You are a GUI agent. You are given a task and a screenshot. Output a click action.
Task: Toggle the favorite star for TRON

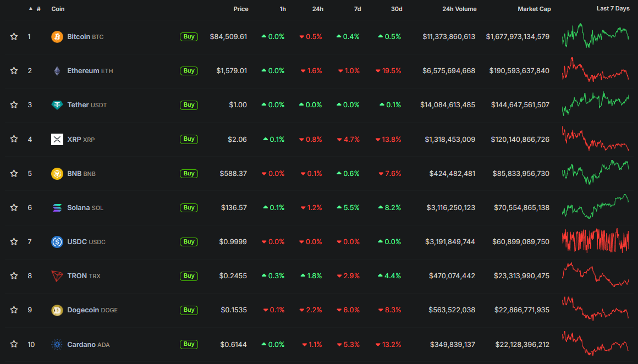14,276
